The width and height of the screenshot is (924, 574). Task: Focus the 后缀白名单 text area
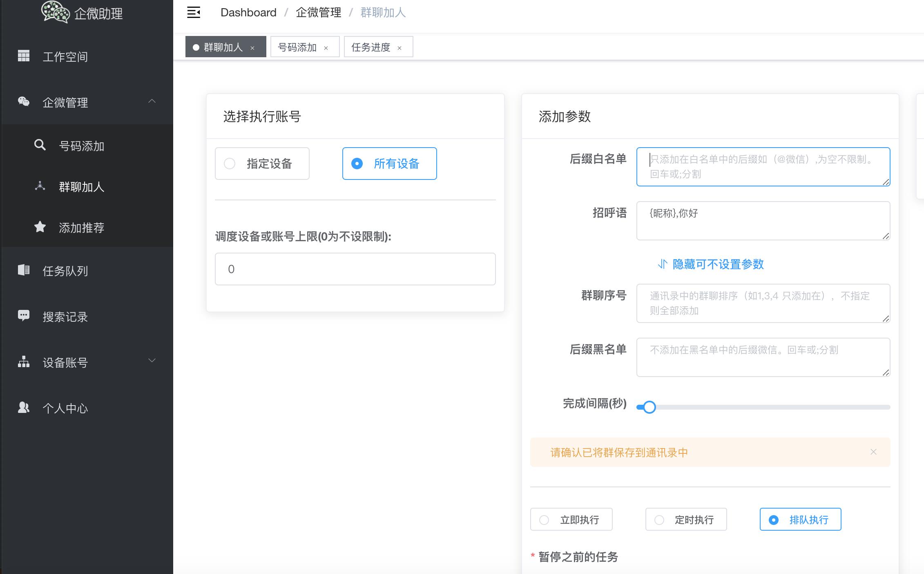[763, 167]
